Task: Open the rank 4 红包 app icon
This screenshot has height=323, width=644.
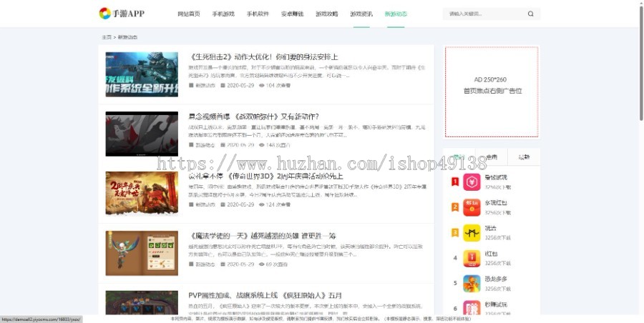Action: tap(472, 259)
